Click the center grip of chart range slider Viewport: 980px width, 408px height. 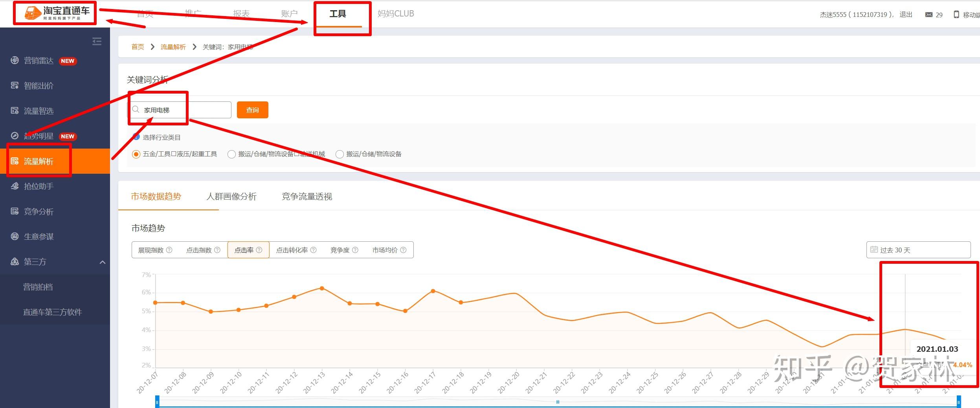coord(558,402)
